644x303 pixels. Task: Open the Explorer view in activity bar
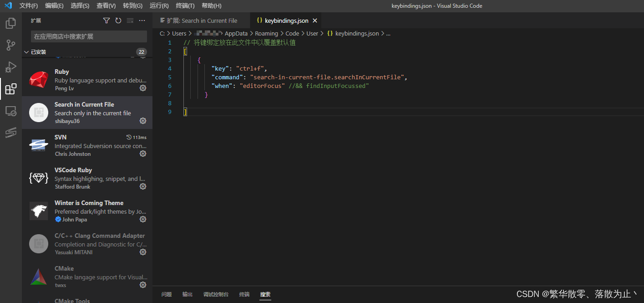tap(11, 23)
